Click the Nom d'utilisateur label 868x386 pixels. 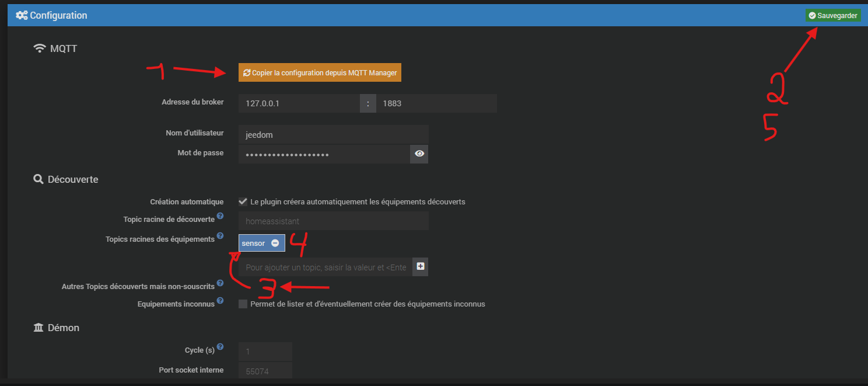[x=194, y=133]
